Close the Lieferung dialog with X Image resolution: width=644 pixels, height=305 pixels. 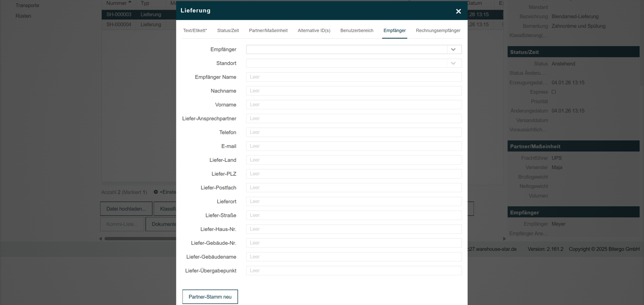point(458,11)
